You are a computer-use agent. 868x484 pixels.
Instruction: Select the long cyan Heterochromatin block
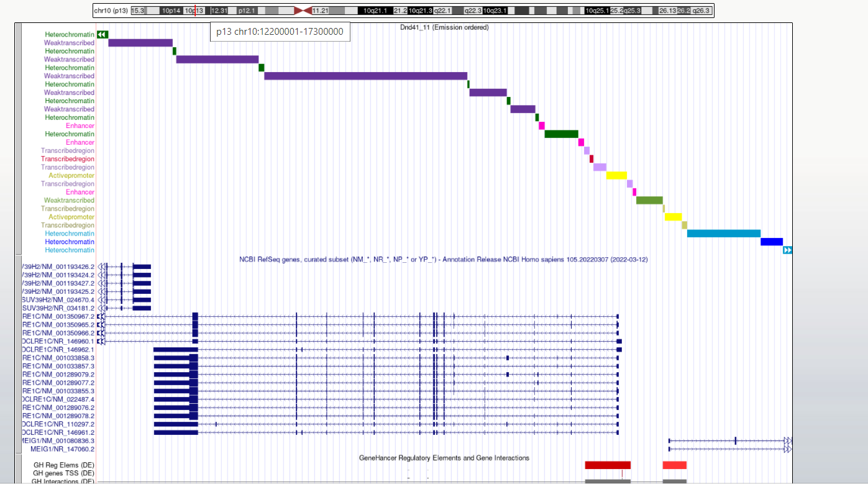(723, 234)
